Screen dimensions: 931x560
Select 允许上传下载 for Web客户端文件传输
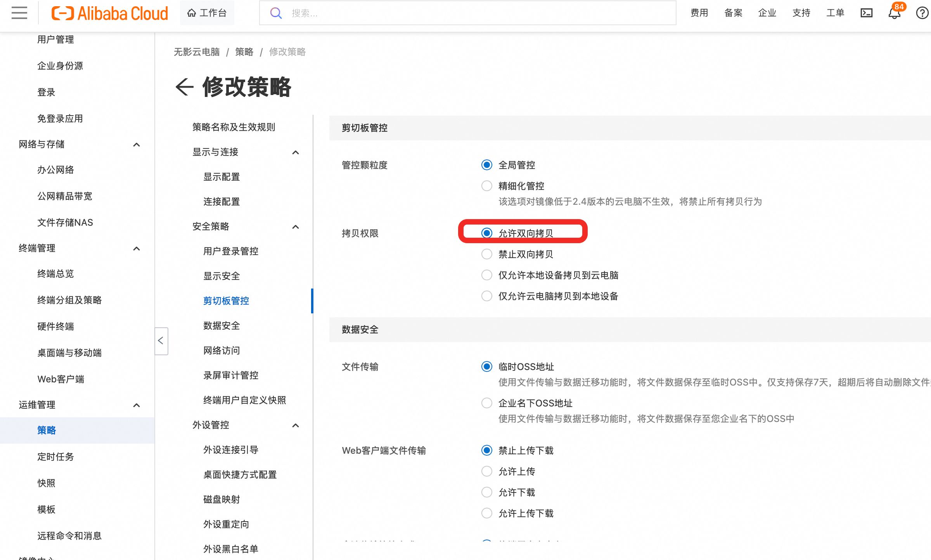[x=487, y=513]
